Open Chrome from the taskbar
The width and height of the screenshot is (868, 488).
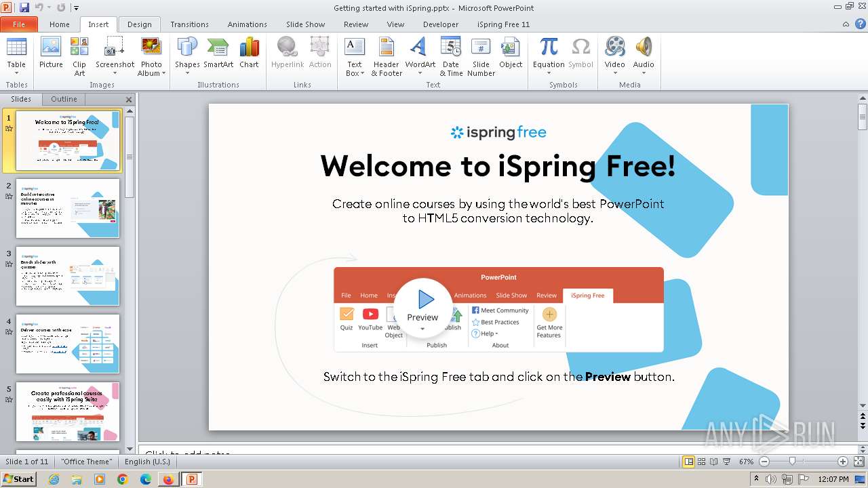coord(123,479)
